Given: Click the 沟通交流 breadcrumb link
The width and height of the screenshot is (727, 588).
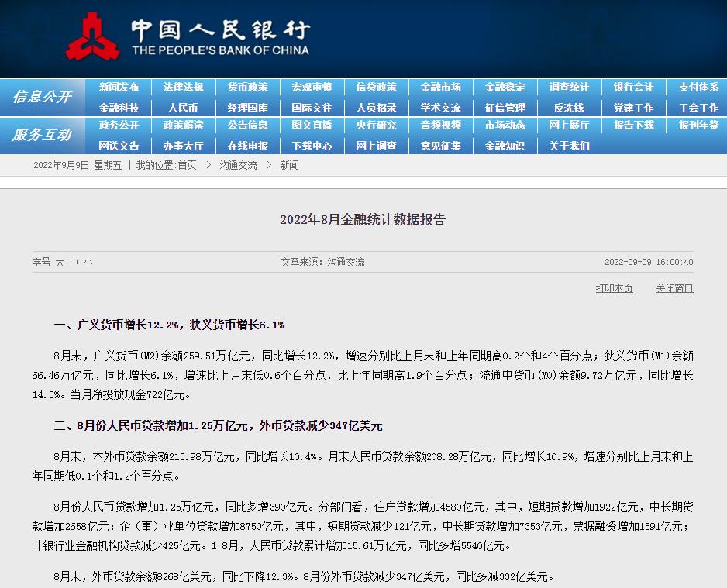Looking at the screenshot, I should [x=238, y=166].
